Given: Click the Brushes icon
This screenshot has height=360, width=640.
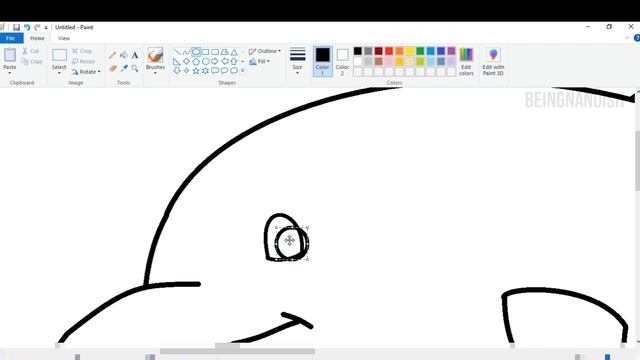Looking at the screenshot, I should pos(156,55).
